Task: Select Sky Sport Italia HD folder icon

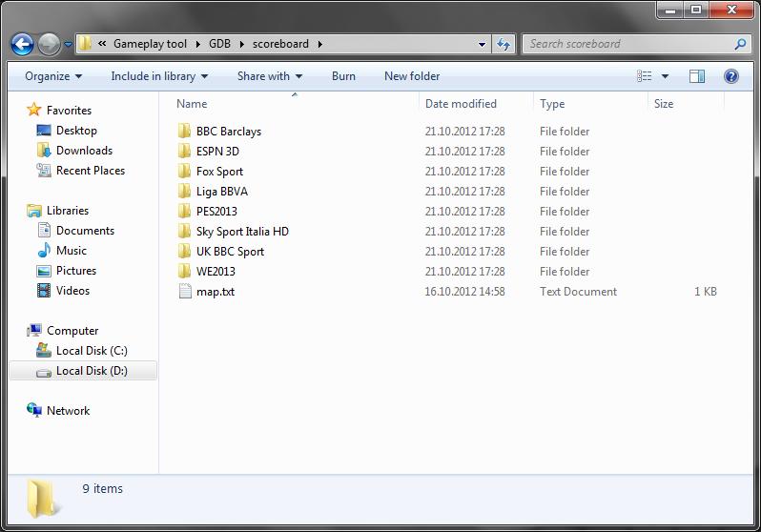Action: 184,231
